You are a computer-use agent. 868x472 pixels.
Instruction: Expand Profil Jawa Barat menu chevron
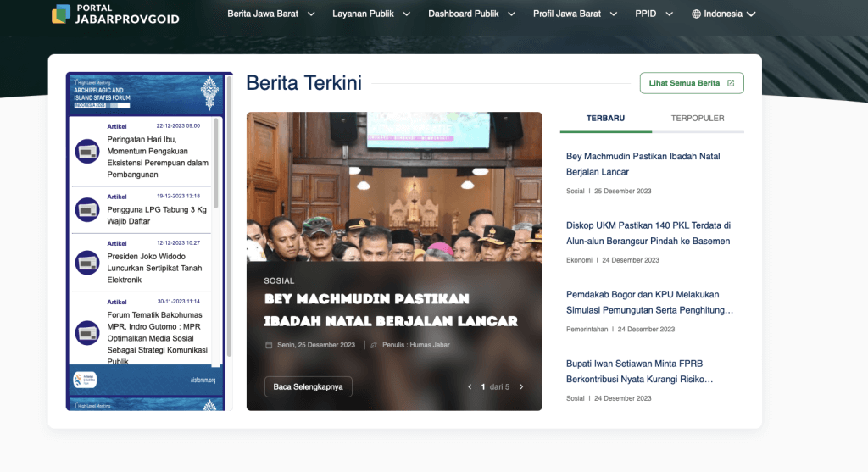click(614, 14)
